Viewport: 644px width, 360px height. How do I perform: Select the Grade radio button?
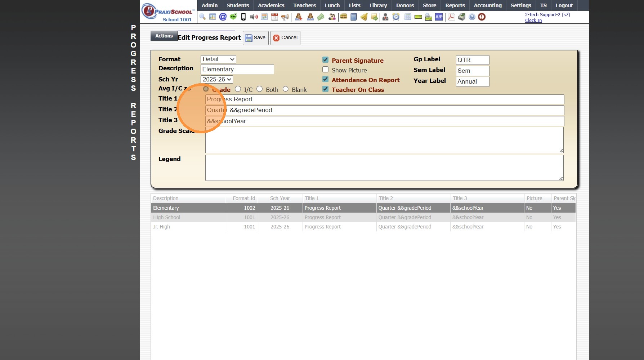click(x=206, y=89)
